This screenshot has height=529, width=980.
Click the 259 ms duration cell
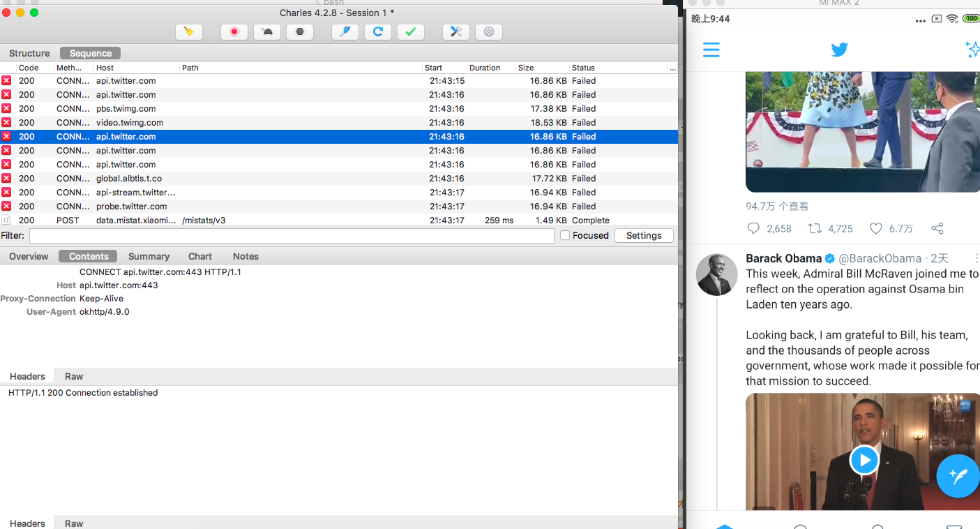499,220
